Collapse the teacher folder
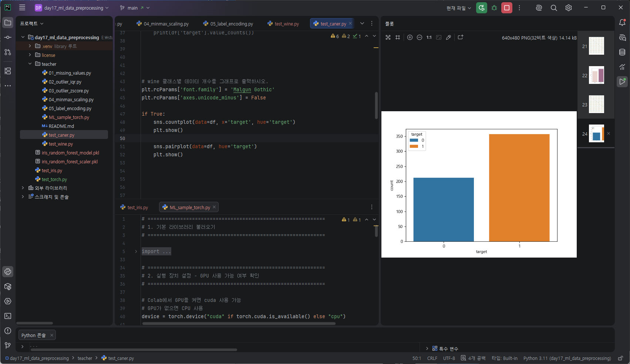This screenshot has width=630, height=364. pos(30,64)
